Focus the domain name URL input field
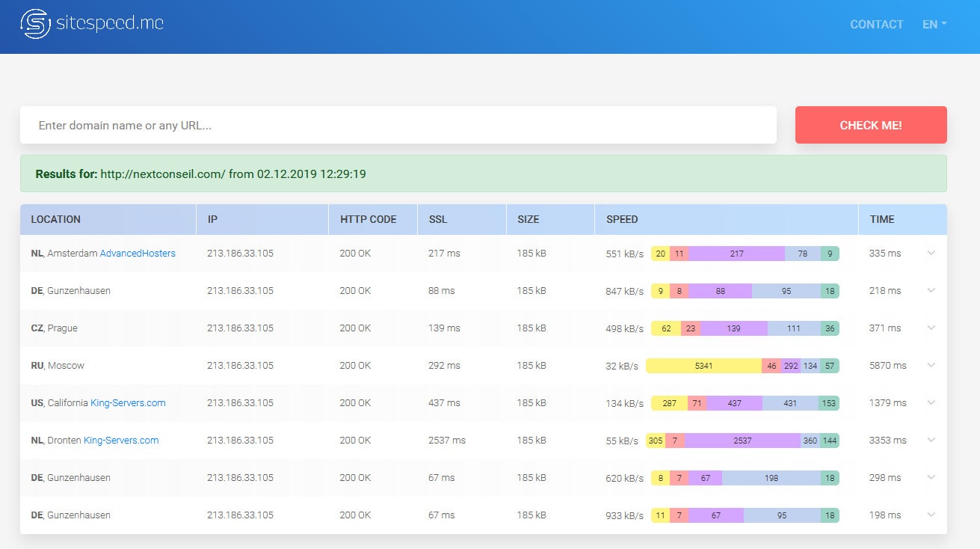The width and height of the screenshot is (980, 549). pyautogui.click(x=398, y=125)
